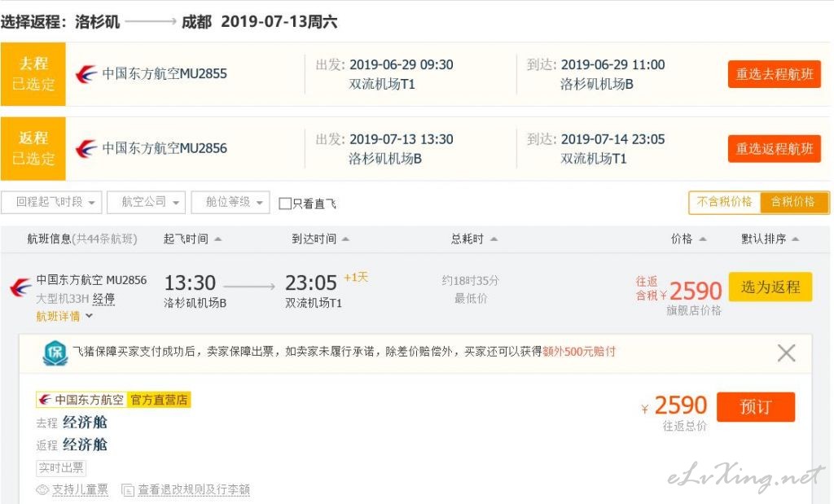This screenshot has height=504, width=834.
Task: Switch to 含税价格 price view
Action: (x=793, y=202)
